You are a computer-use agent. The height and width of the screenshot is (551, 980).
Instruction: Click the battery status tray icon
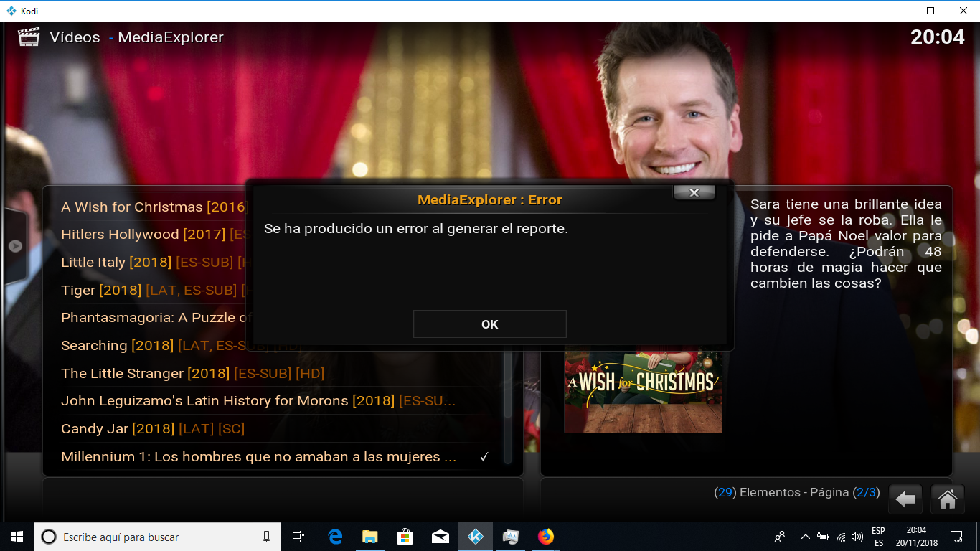[823, 537]
